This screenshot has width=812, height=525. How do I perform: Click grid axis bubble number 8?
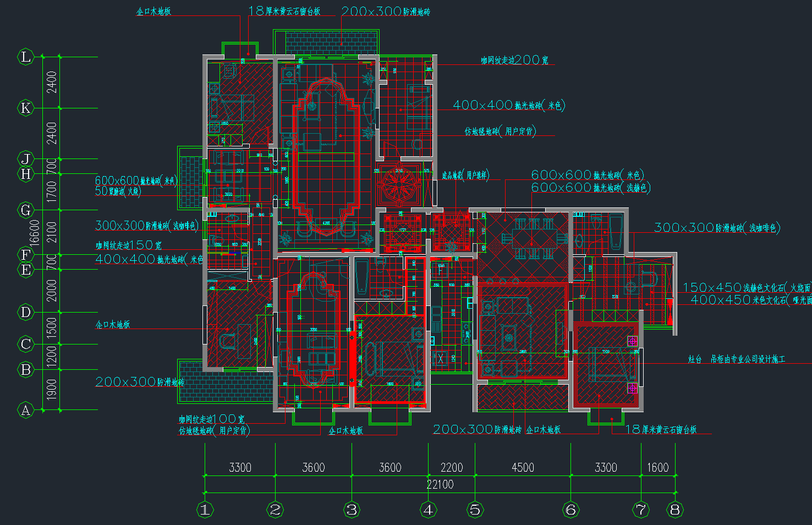pos(675,510)
